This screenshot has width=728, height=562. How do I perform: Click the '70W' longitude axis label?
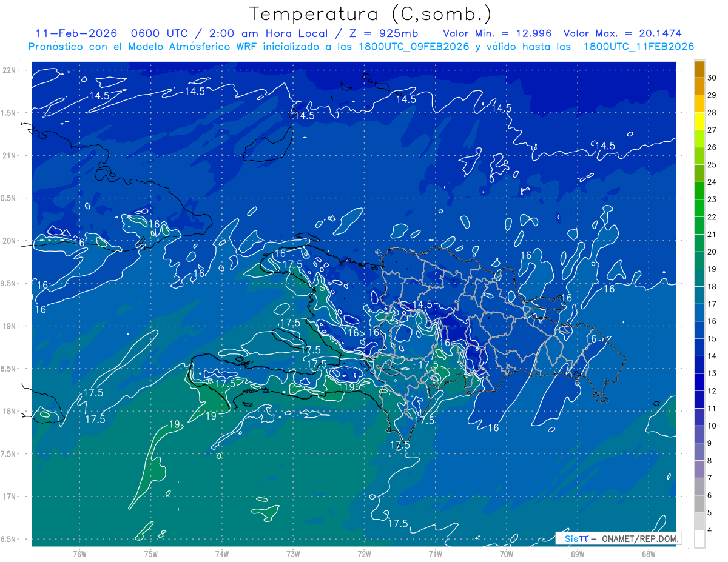pos(507,554)
